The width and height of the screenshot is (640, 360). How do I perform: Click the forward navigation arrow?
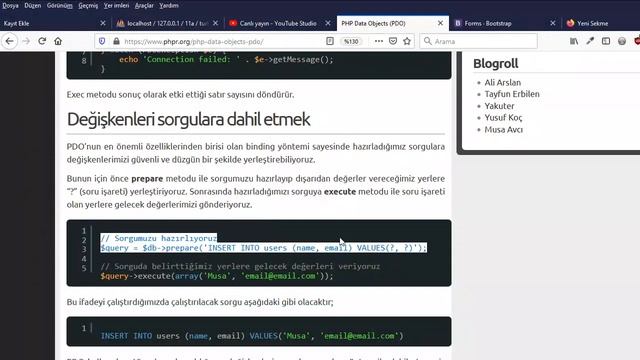click(26, 41)
